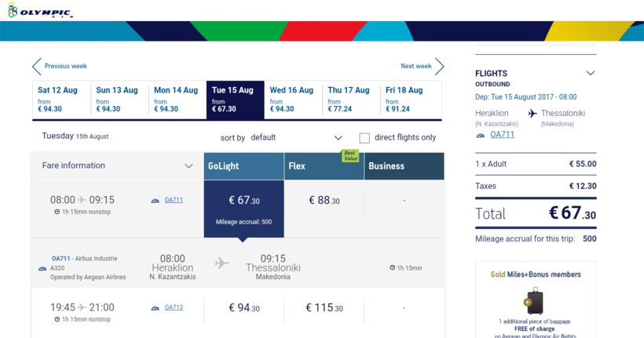Open the OA713 flight link
This screenshot has height=338, width=644.
pyautogui.click(x=174, y=307)
